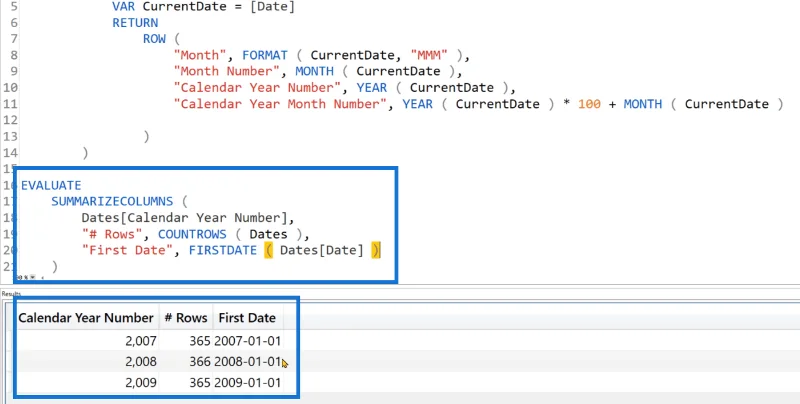This screenshot has width=800, height=404.
Task: Click the FORMAT function name
Action: [x=265, y=55]
